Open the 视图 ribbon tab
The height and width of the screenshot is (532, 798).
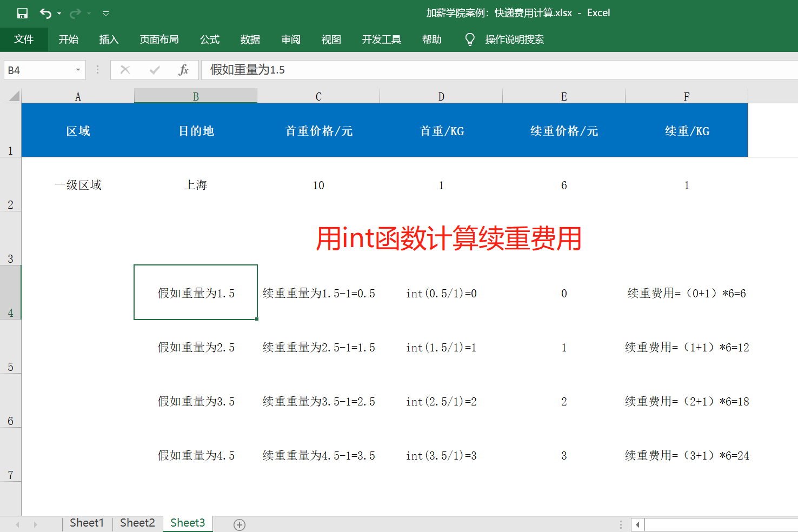tap(331, 39)
